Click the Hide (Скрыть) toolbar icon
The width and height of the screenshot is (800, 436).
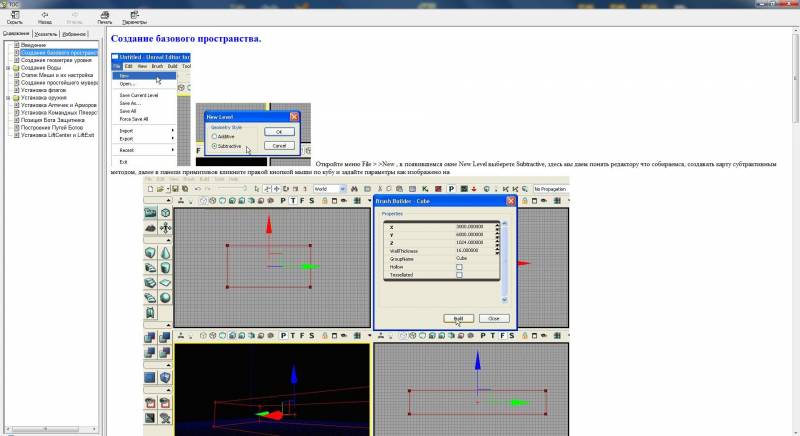(x=14, y=14)
